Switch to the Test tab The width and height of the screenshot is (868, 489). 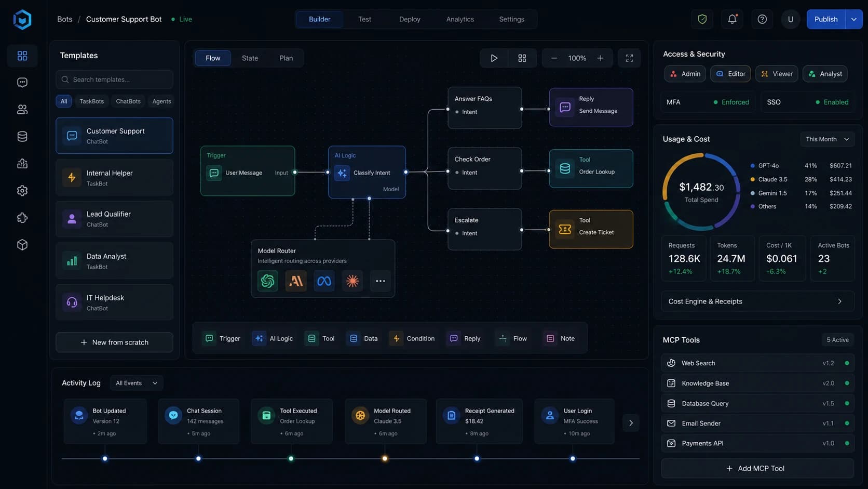click(364, 19)
